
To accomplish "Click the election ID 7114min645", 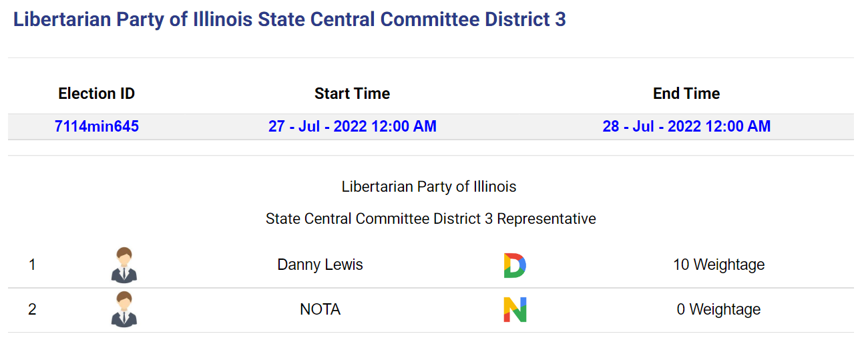I will [x=97, y=126].
